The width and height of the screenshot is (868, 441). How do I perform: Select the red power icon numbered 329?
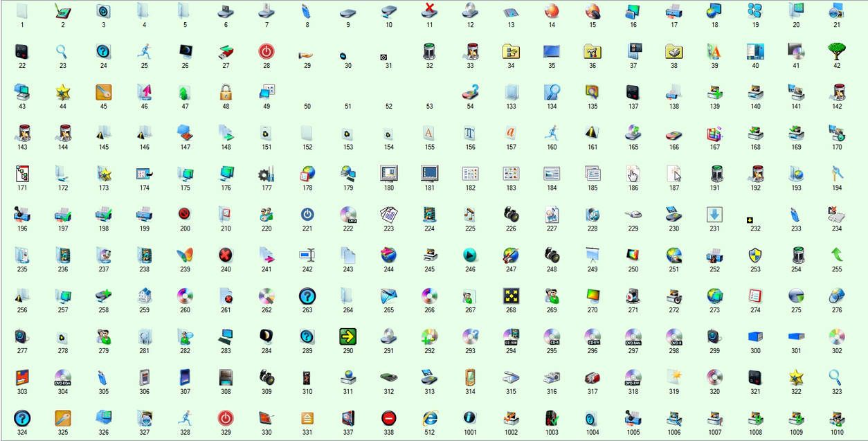coord(226,419)
